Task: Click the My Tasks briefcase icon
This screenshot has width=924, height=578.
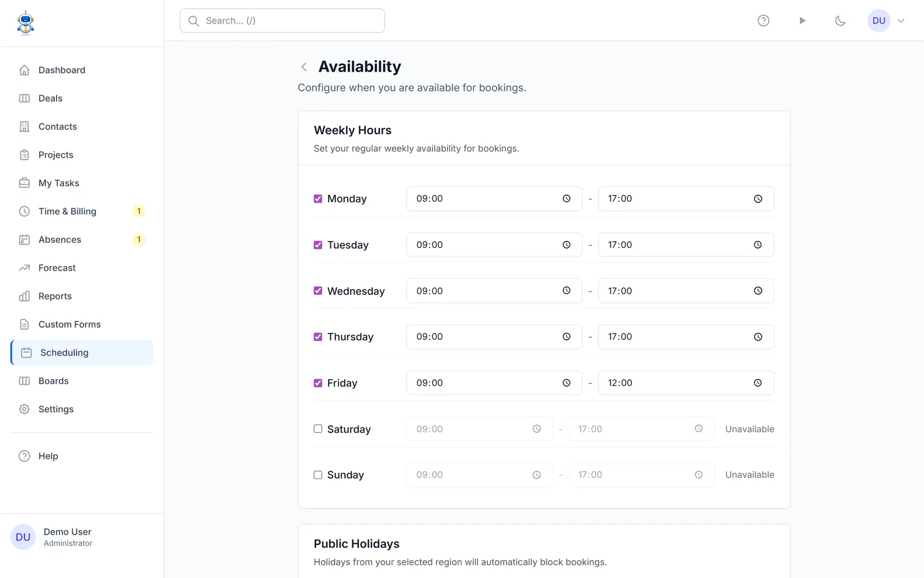Action: (24, 183)
